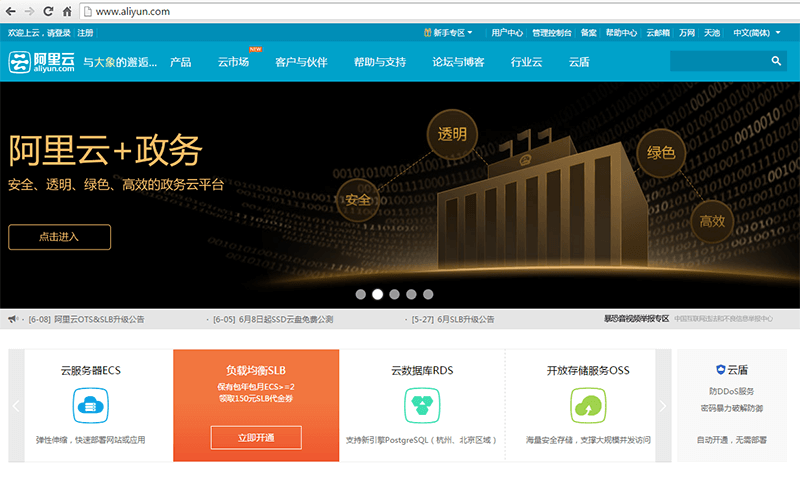This screenshot has width=800, height=483.
Task: Open the 负载均衡SLB card title
Action: pyautogui.click(x=256, y=371)
